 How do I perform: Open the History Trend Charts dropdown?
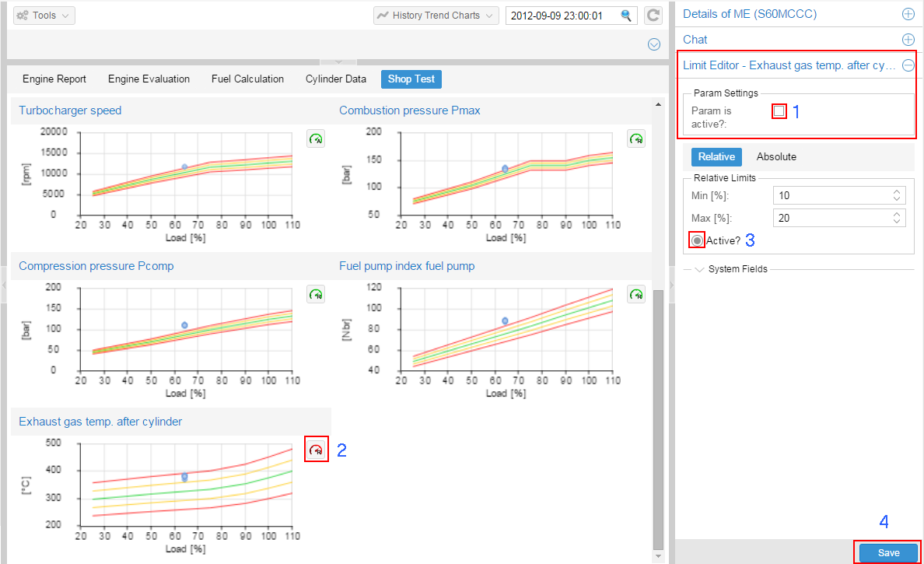436,16
